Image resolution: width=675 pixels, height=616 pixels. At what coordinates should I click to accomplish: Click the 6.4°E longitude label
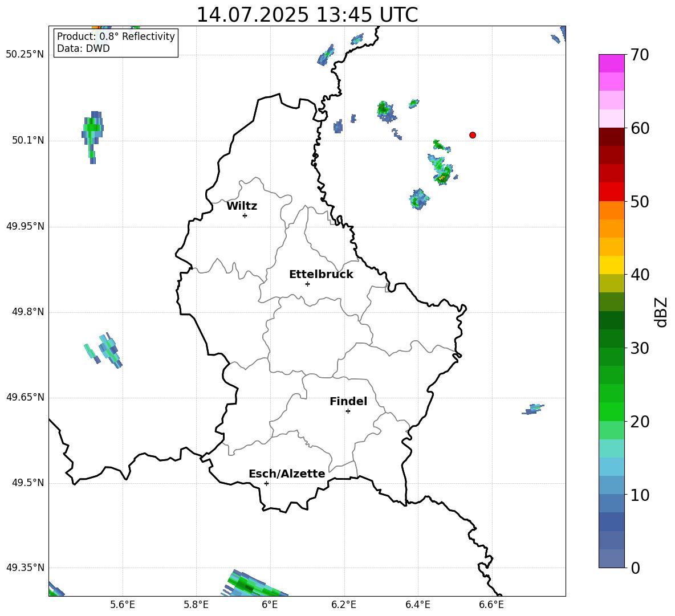pos(417,605)
